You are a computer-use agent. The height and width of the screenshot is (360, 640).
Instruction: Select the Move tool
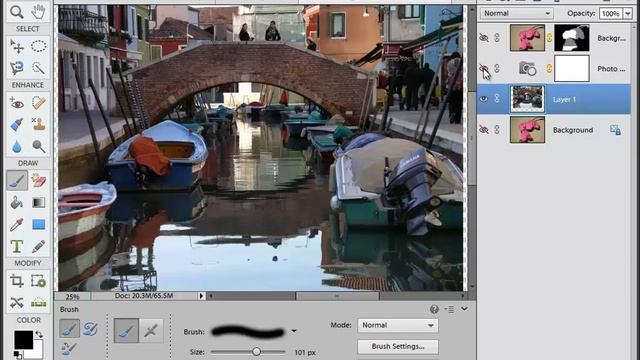tap(17, 47)
